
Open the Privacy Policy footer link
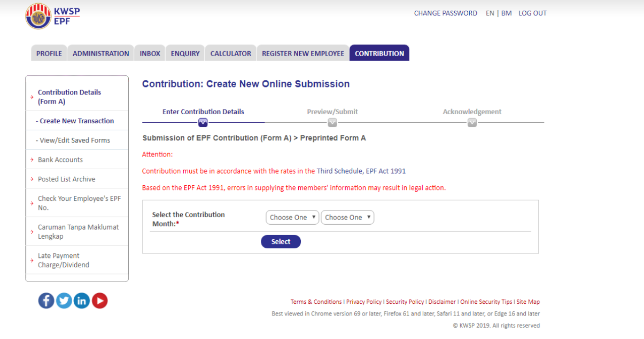(x=363, y=302)
